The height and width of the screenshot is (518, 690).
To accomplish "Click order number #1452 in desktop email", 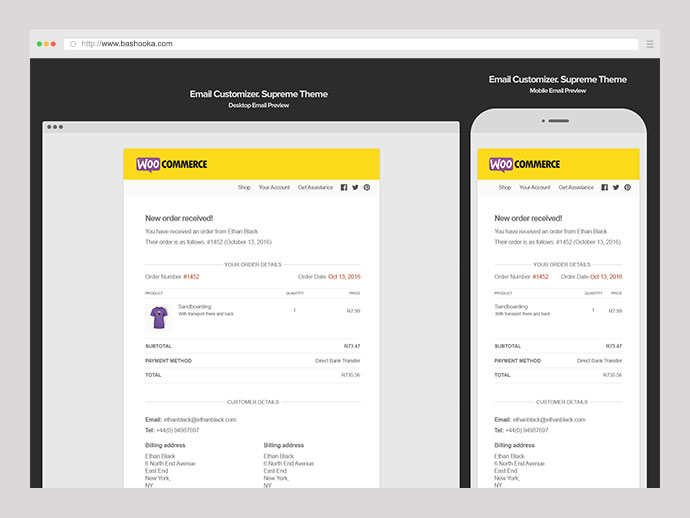I will click(x=191, y=277).
